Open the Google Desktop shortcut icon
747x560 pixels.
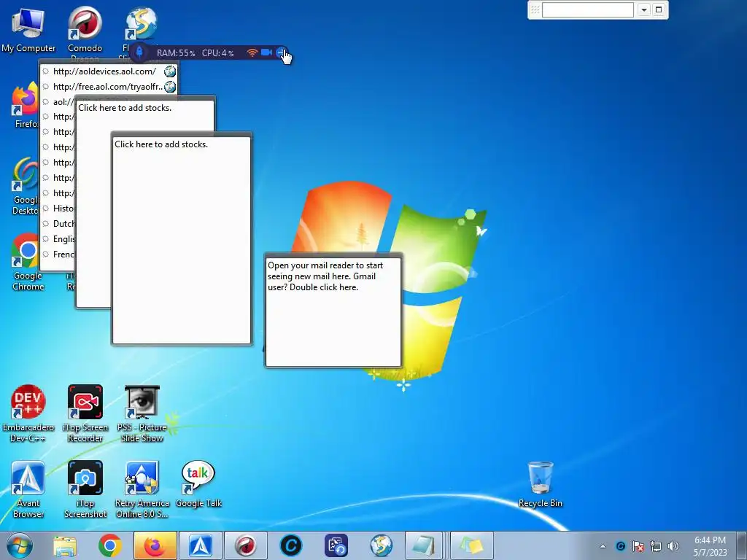(25, 186)
